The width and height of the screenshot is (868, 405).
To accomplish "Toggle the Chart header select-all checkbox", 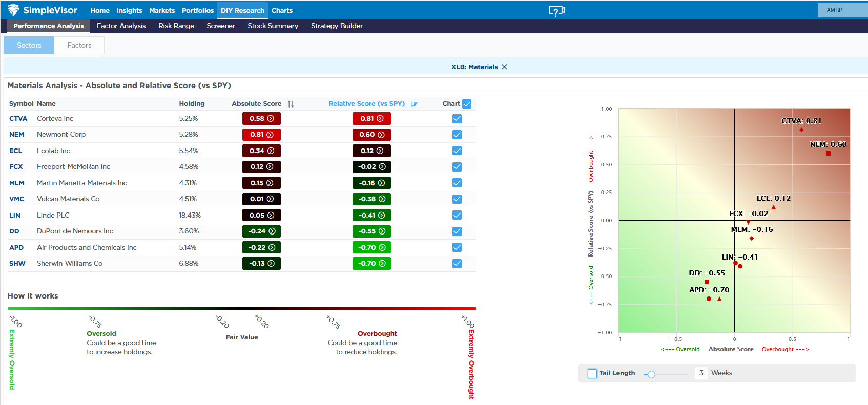I will (467, 104).
